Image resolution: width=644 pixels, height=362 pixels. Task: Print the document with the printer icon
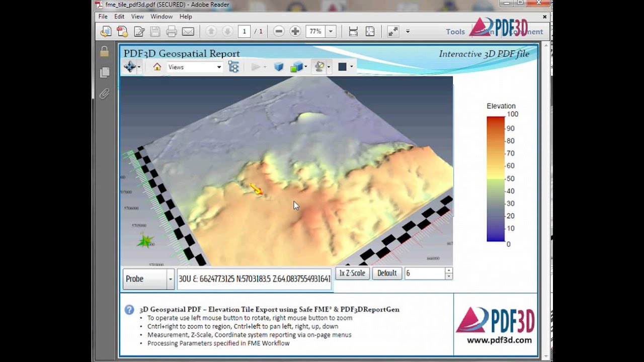tap(172, 32)
